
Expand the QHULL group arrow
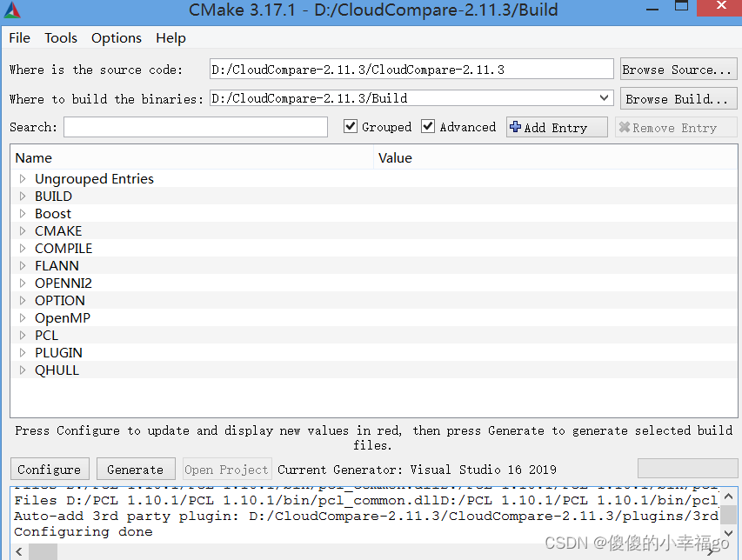tap(23, 370)
